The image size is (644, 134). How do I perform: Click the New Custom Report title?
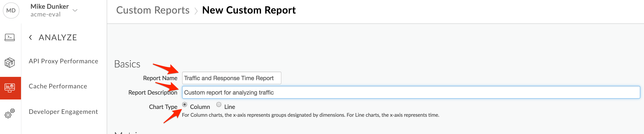[x=249, y=10]
